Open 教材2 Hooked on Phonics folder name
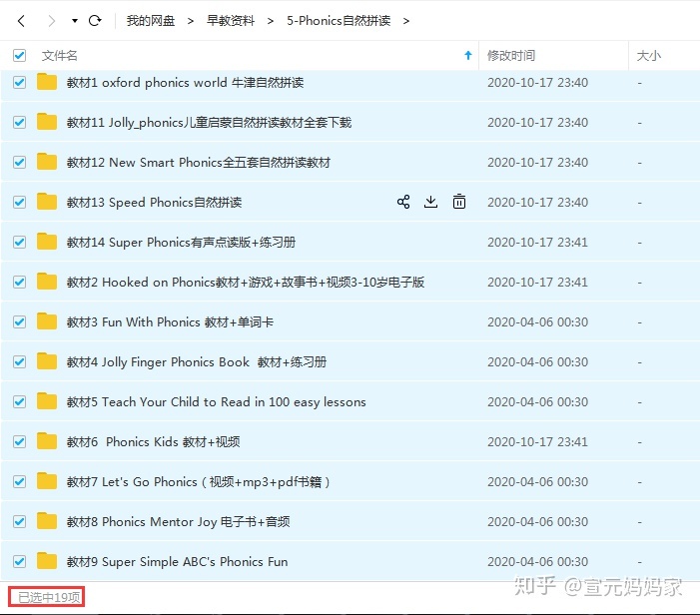This screenshot has height=615, width=700. point(246,283)
